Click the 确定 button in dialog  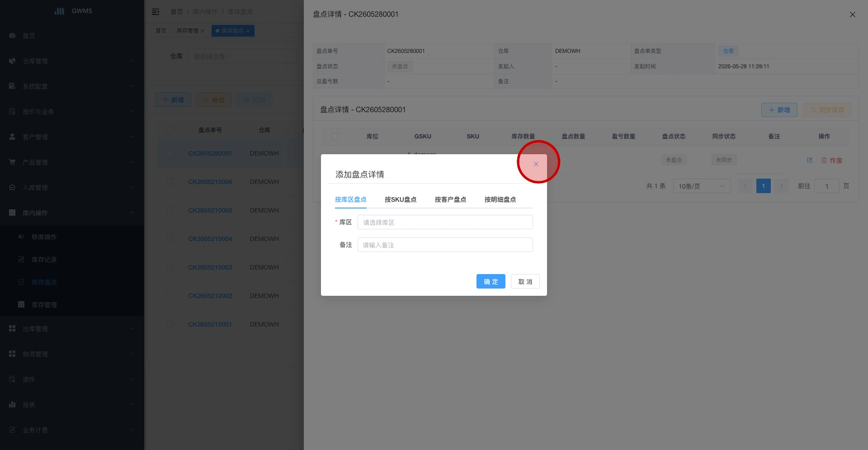491,281
